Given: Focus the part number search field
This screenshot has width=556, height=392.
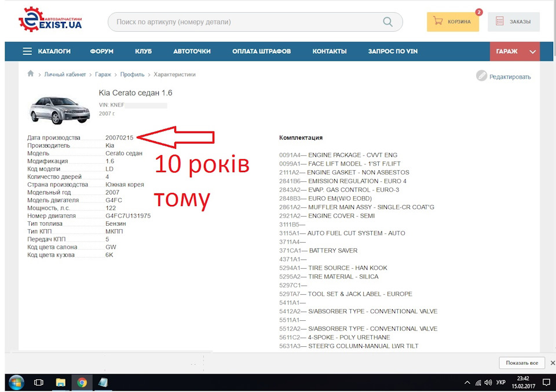Looking at the screenshot, I should (x=255, y=22).
